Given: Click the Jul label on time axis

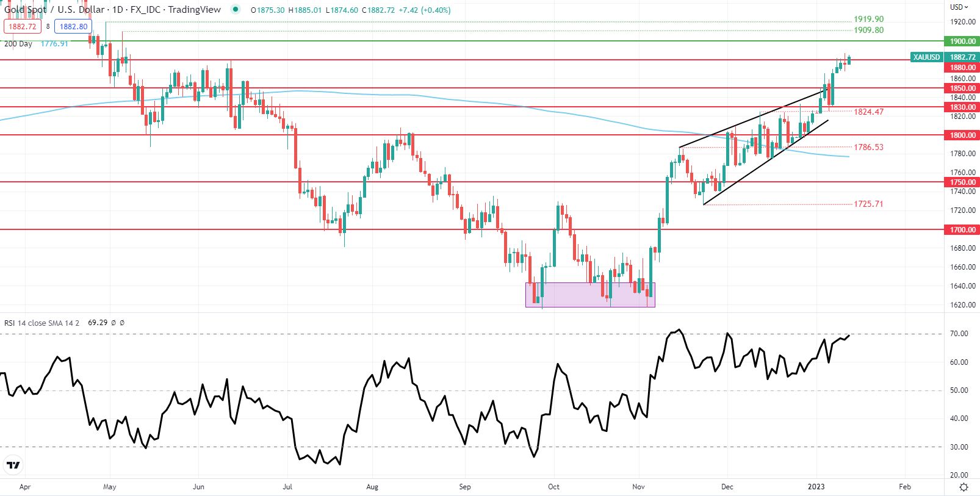Looking at the screenshot, I should click(287, 487).
